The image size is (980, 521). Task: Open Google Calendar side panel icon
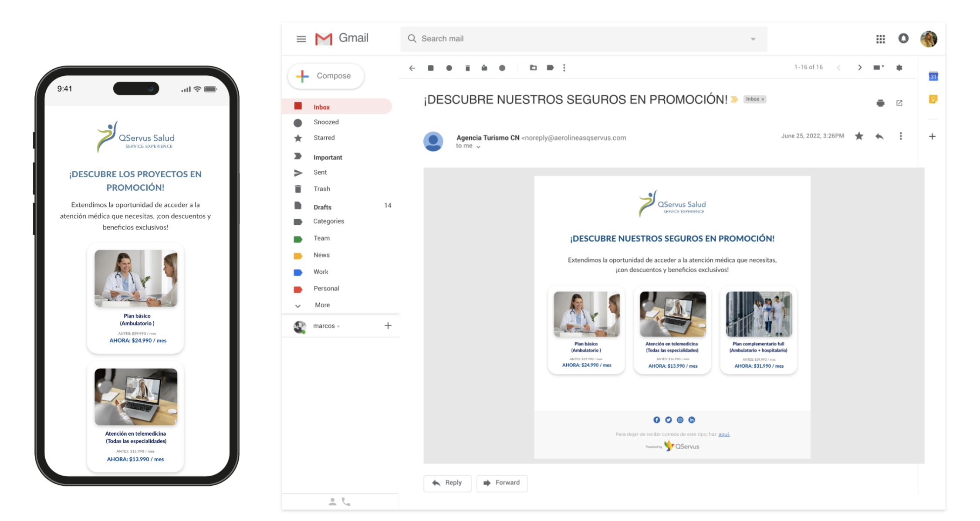pos(933,77)
